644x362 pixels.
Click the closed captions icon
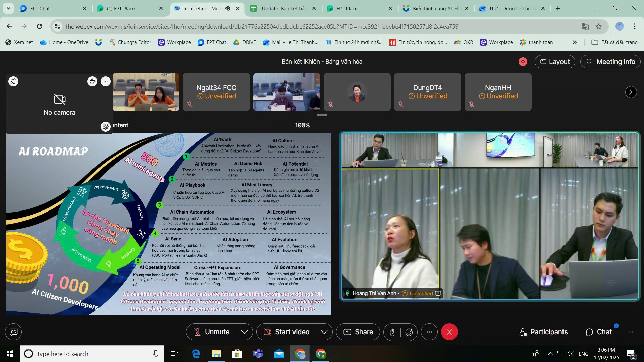click(x=13, y=332)
